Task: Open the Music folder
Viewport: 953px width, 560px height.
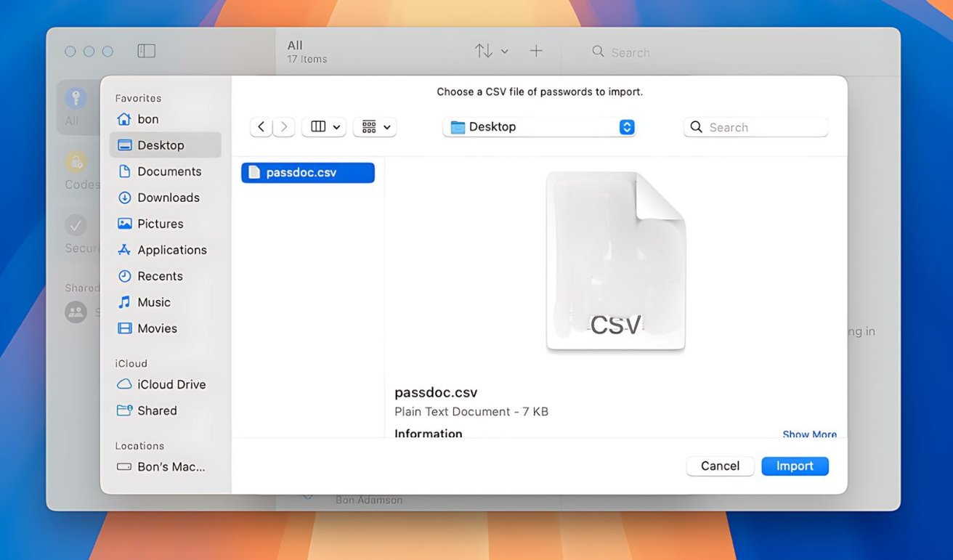Action: coord(153,301)
